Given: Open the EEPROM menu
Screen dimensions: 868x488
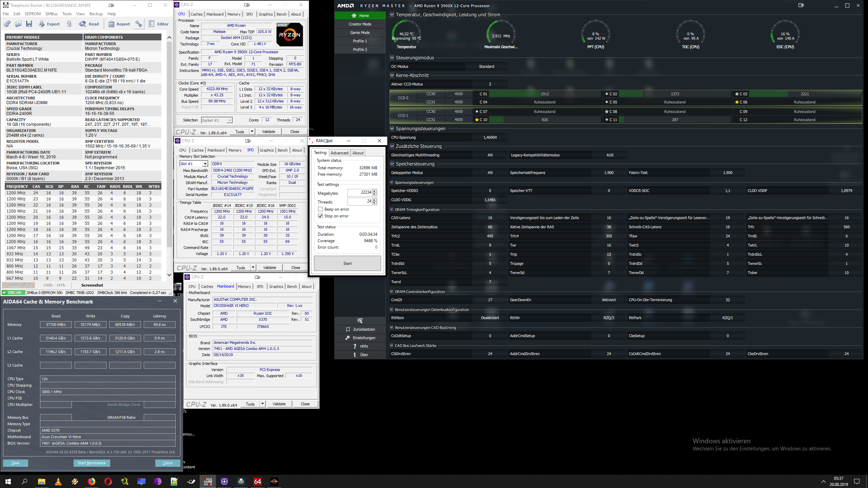Looking at the screenshot, I should click(33, 14).
